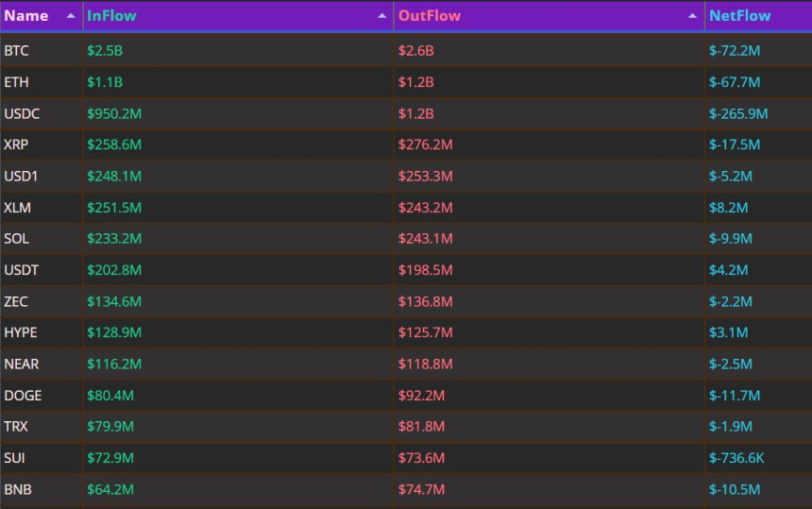Click the BNB row name
The height and width of the screenshot is (509, 812).
click(x=18, y=490)
